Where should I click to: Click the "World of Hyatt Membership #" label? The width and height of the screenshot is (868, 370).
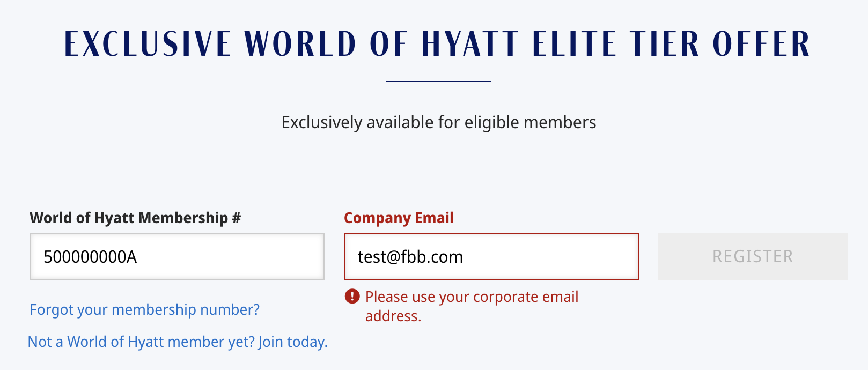[x=135, y=218]
